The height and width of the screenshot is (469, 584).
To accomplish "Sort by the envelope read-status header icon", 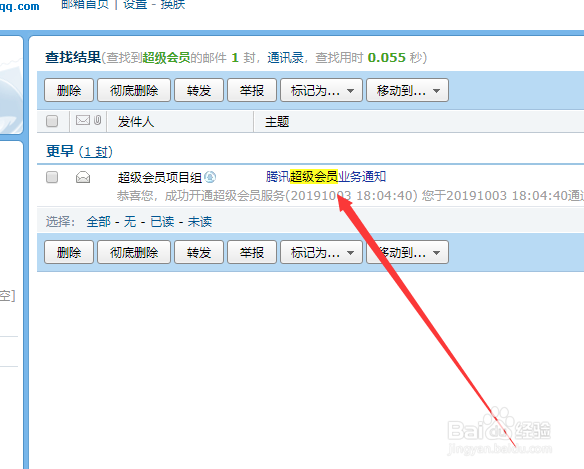I will 83,120.
